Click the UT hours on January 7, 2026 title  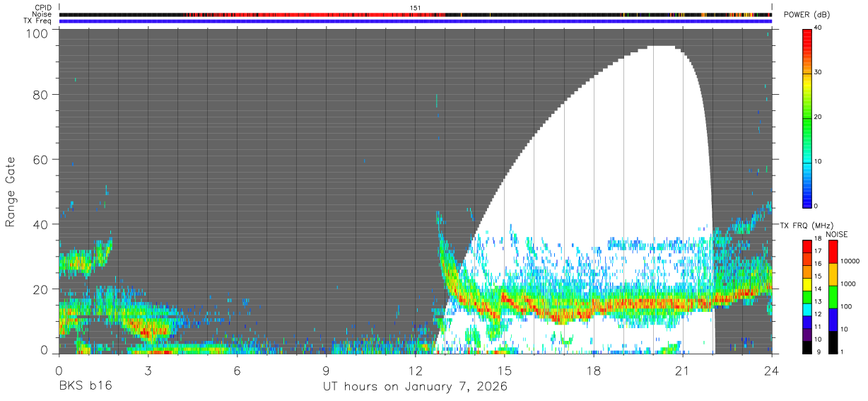click(415, 387)
